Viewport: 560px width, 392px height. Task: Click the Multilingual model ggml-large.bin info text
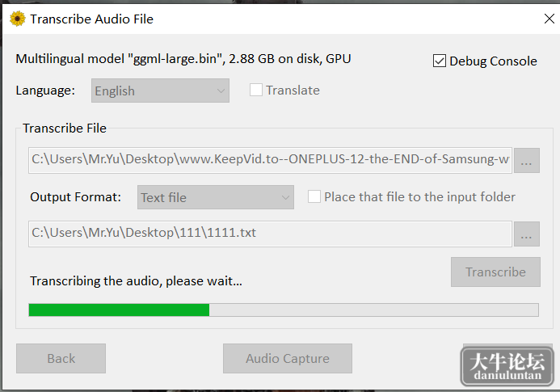(183, 59)
